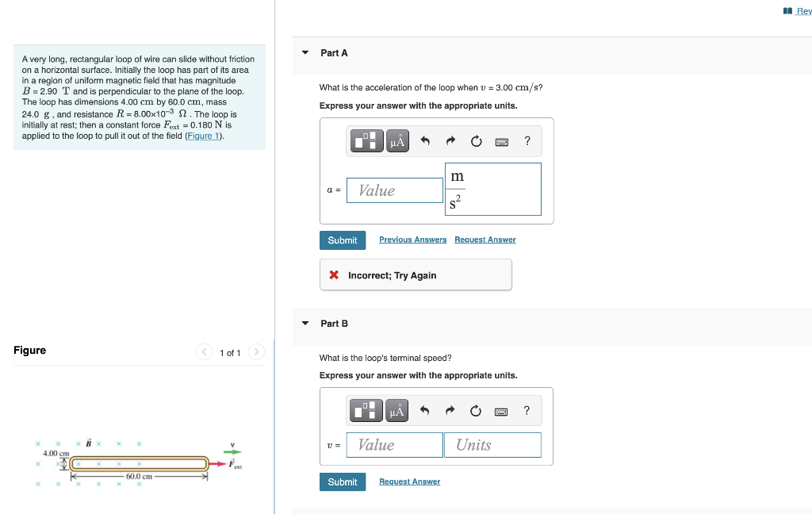Click the Value input field for Part B
Viewport: 812px width, 514px height.
click(394, 444)
